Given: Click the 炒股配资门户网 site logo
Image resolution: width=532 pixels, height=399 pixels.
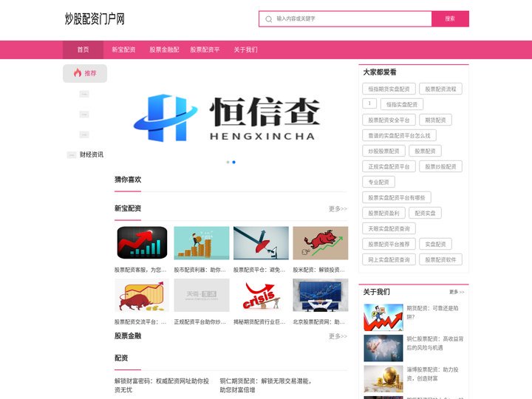Looking at the screenshot, I should (95, 19).
